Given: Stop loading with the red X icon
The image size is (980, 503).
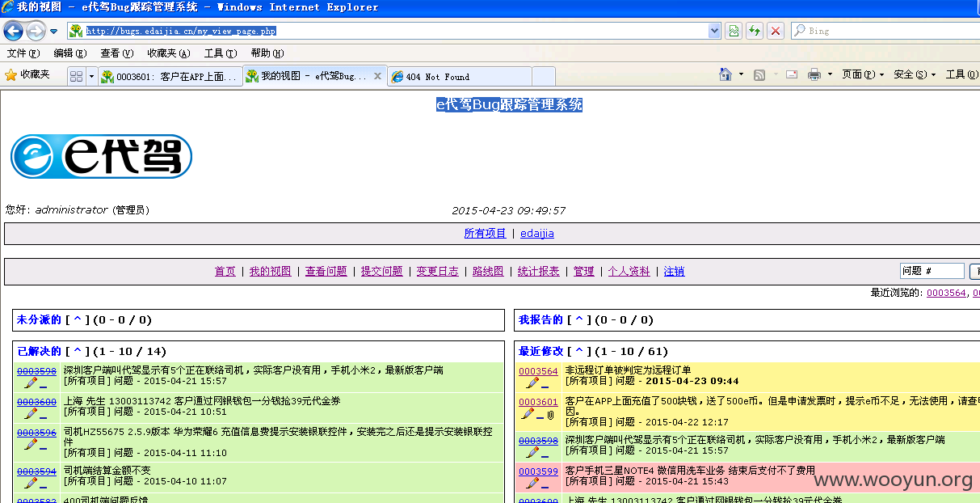Looking at the screenshot, I should pos(776,31).
